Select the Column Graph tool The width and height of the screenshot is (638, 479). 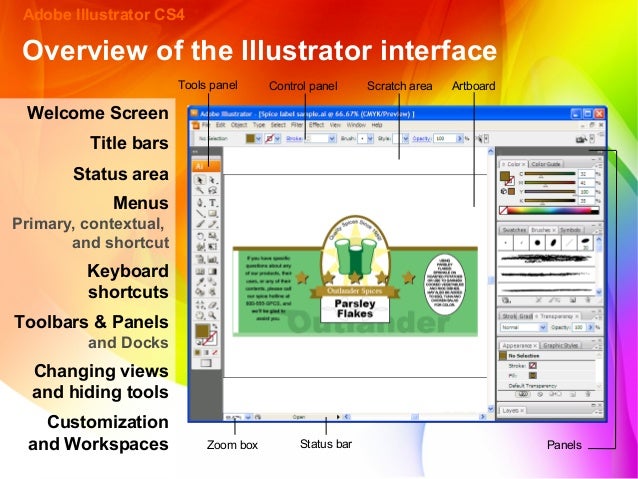(x=212, y=259)
